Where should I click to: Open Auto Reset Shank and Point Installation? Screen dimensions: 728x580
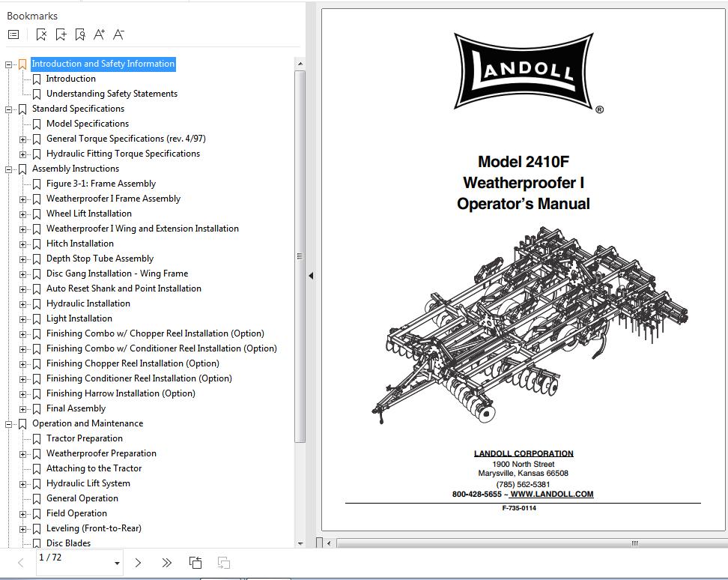[124, 289]
